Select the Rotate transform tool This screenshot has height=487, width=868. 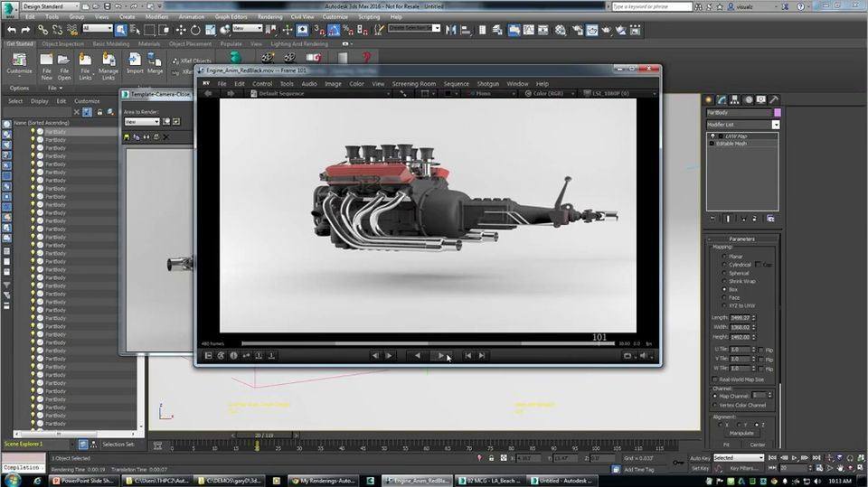tap(193, 29)
